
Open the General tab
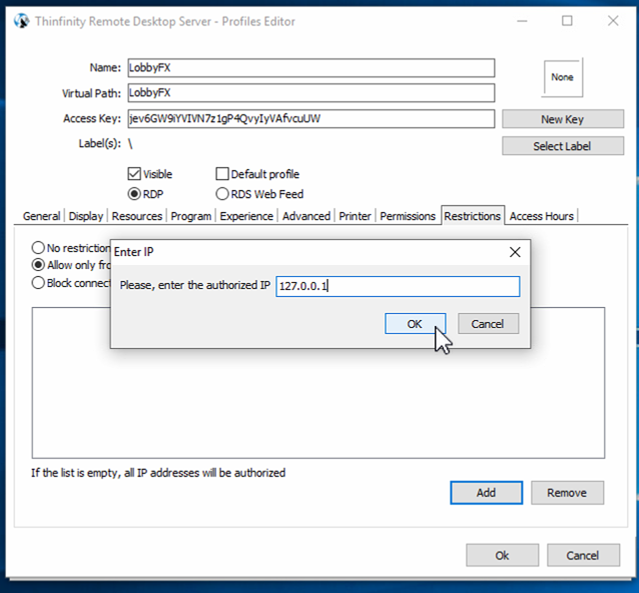(42, 216)
